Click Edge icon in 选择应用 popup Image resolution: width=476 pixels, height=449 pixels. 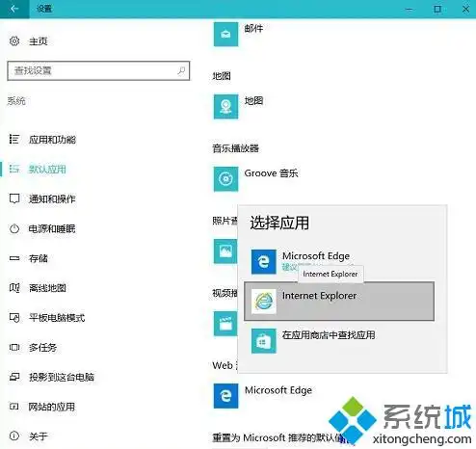[264, 262]
